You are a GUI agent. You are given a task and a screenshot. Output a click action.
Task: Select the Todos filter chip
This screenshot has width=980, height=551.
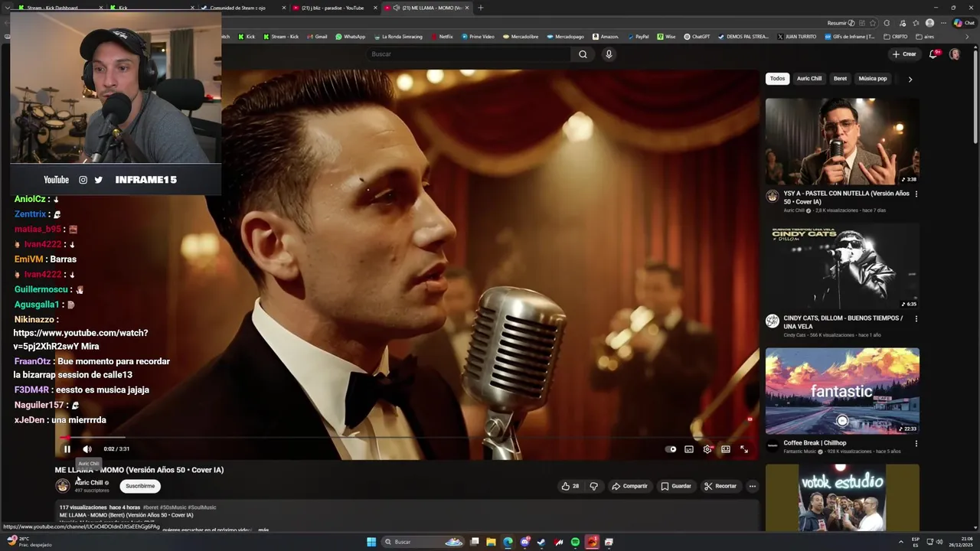(x=777, y=79)
